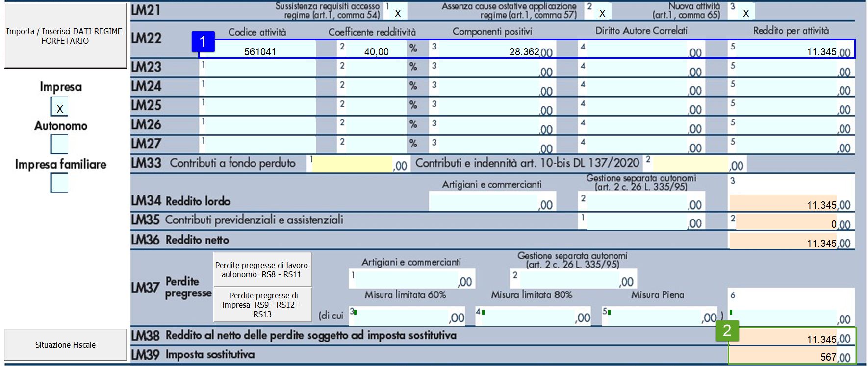Open Importa / Inserisci DATI REGIME FORFETARIO
868x366 pixels.
(x=65, y=36)
